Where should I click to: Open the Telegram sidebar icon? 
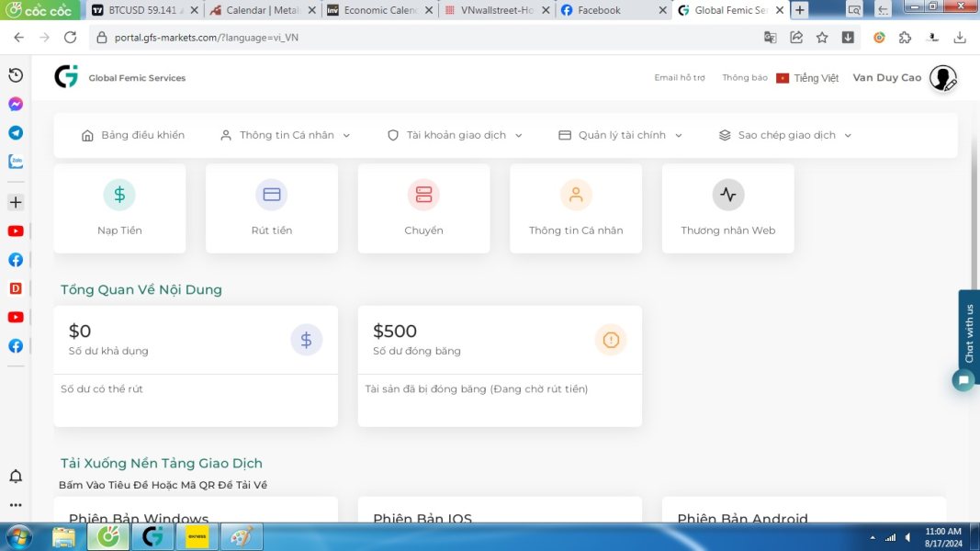click(16, 132)
